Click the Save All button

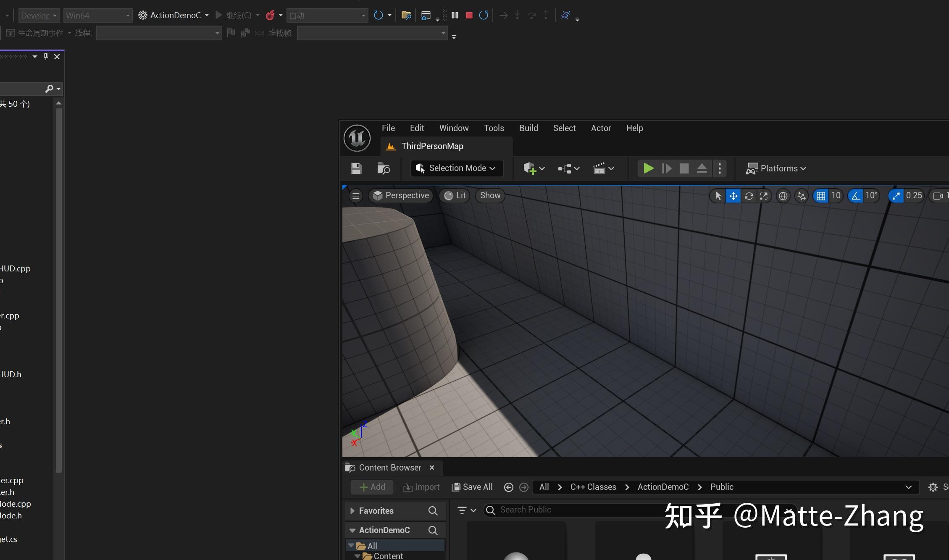pyautogui.click(x=472, y=487)
